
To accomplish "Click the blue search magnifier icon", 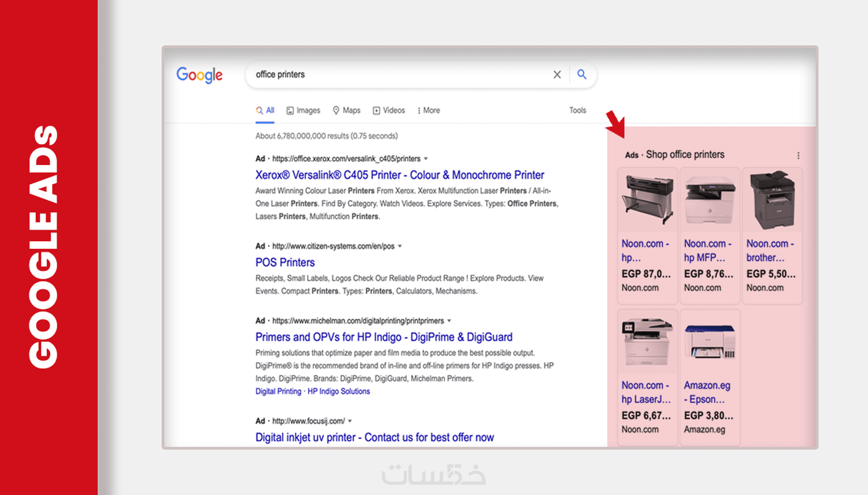I will point(582,75).
